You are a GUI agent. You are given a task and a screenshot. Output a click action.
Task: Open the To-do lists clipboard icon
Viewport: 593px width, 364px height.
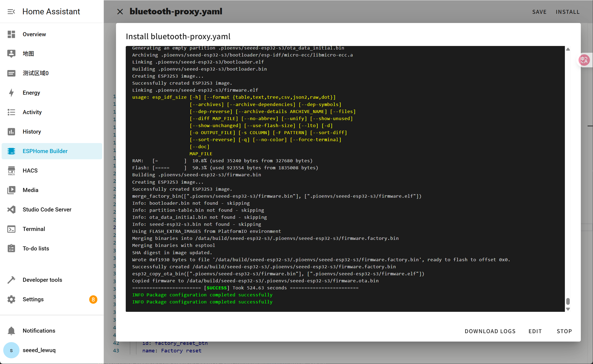(11, 249)
